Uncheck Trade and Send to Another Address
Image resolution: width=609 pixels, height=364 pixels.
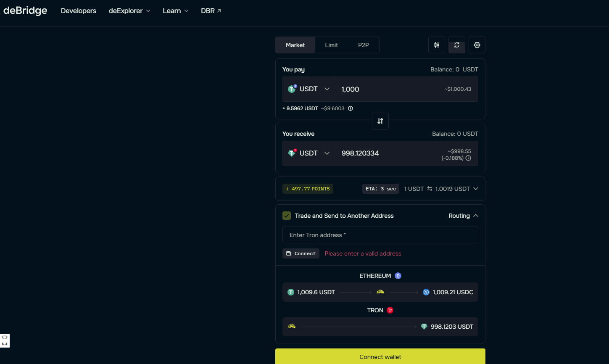pyautogui.click(x=287, y=216)
